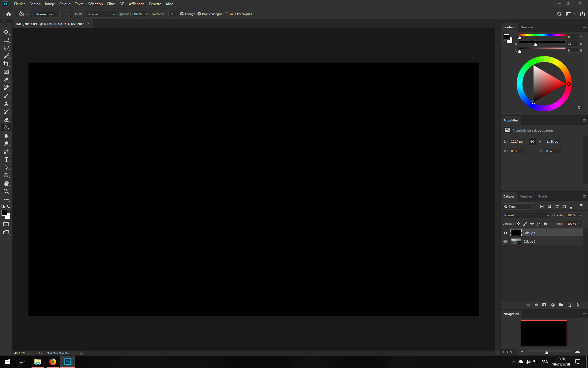Add a layer mask to Calque 1
588x368 pixels.
pyautogui.click(x=544, y=305)
